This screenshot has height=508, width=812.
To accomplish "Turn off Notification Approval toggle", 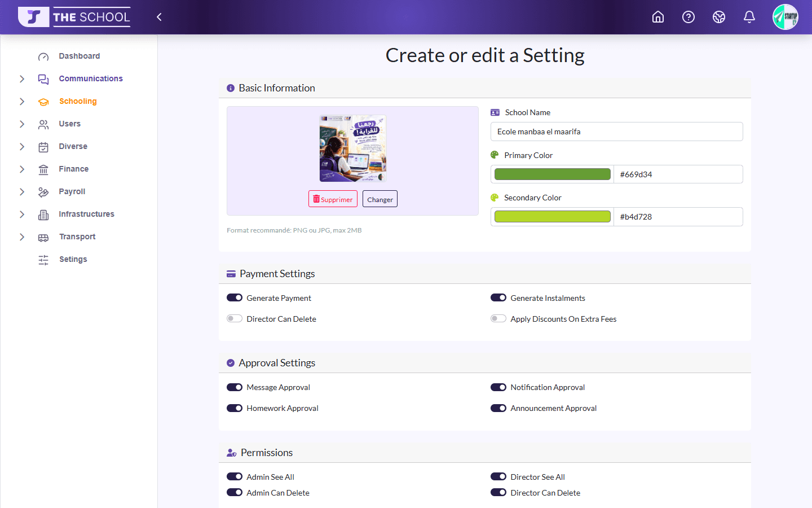I will [498, 387].
